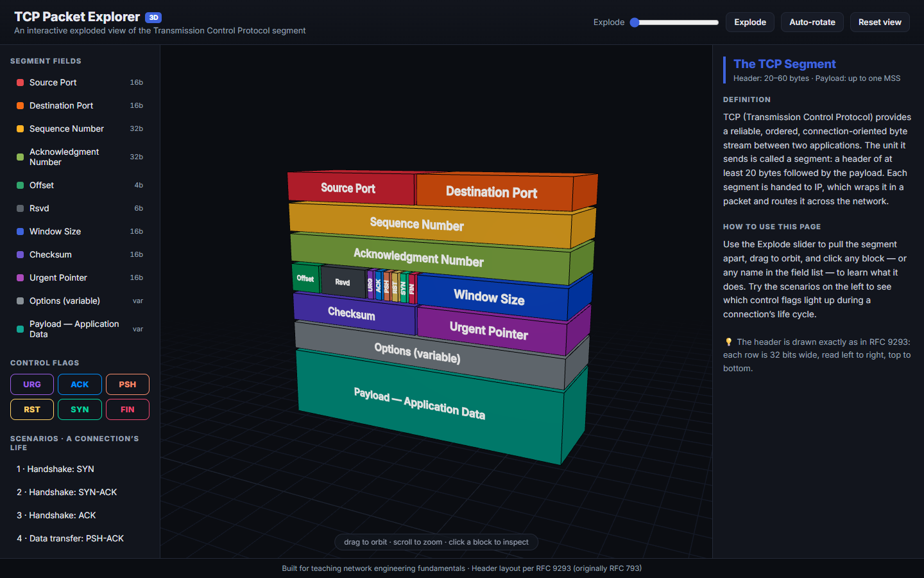Reset view of the 3D scene
Viewport: 924px width, 578px height.
click(x=880, y=22)
